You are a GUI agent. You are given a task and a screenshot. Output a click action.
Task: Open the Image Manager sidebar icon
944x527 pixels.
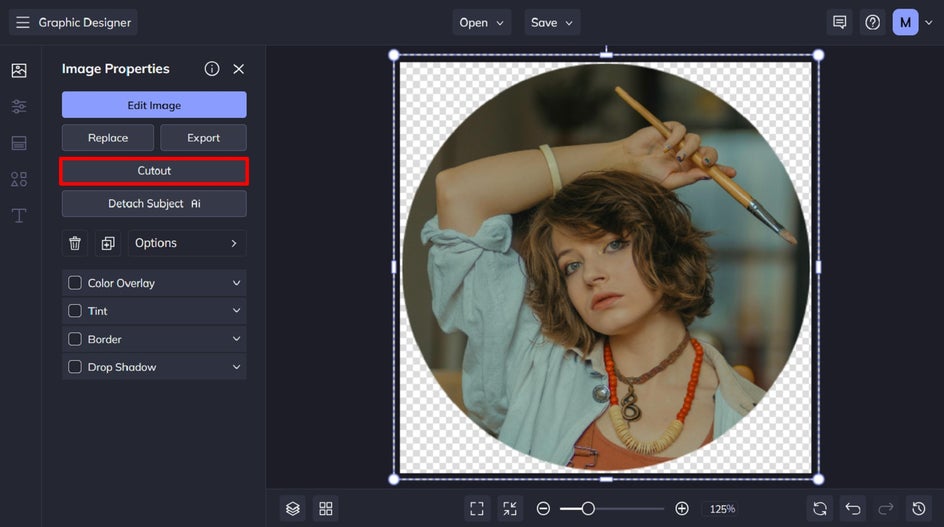tap(19, 71)
